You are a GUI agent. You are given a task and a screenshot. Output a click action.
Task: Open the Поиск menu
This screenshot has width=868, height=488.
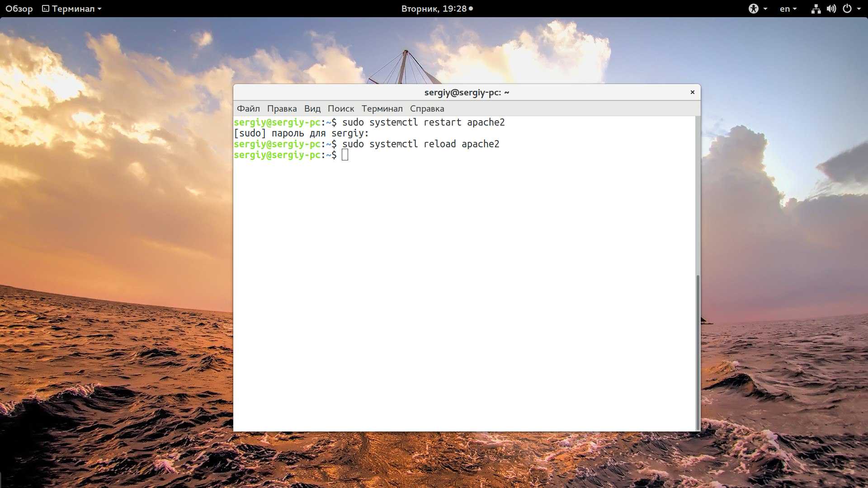(341, 108)
